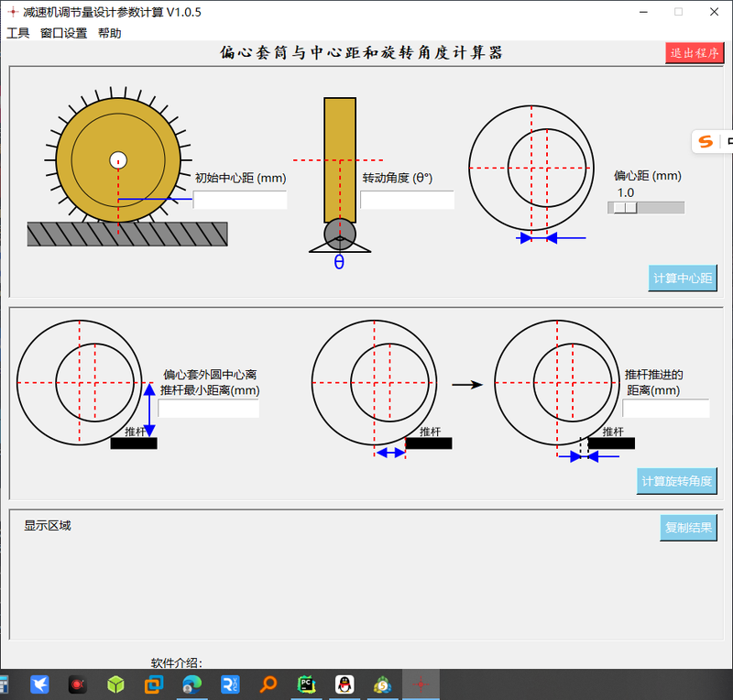
Task: Focus the 初始中心距 (mm) input field
Action: pos(240,200)
